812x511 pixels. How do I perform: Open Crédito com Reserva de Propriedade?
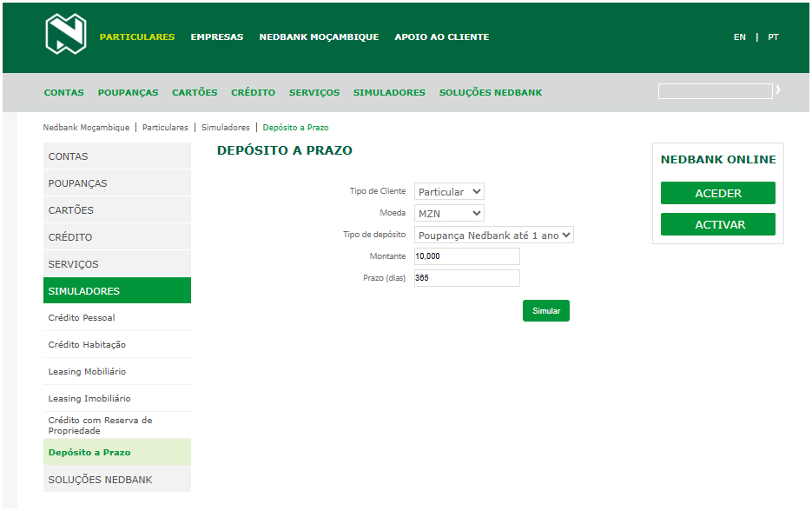pos(117,426)
